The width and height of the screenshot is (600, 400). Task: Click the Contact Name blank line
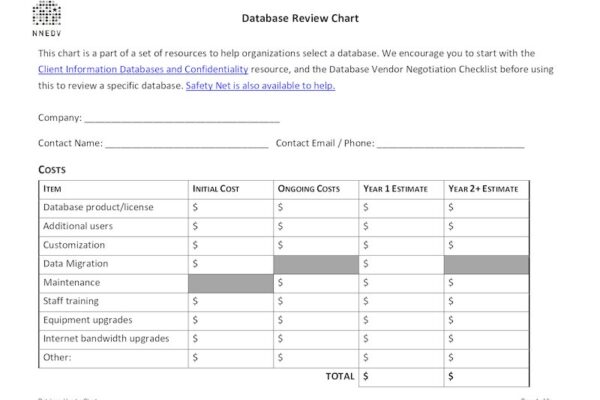click(186, 143)
